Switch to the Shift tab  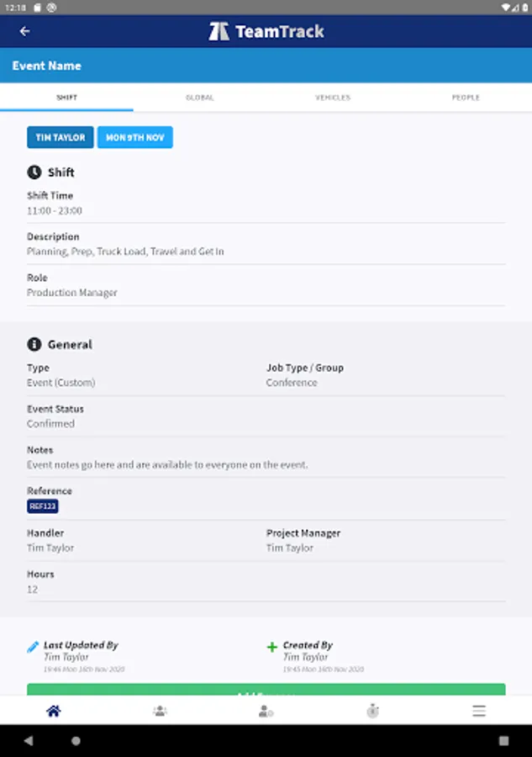click(66, 98)
